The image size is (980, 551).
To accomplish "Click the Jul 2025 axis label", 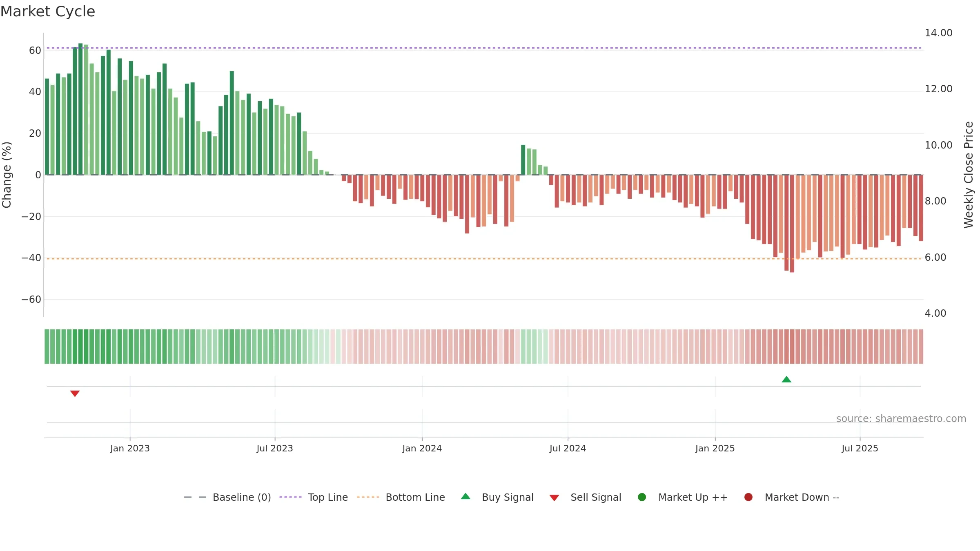I will pos(860,449).
